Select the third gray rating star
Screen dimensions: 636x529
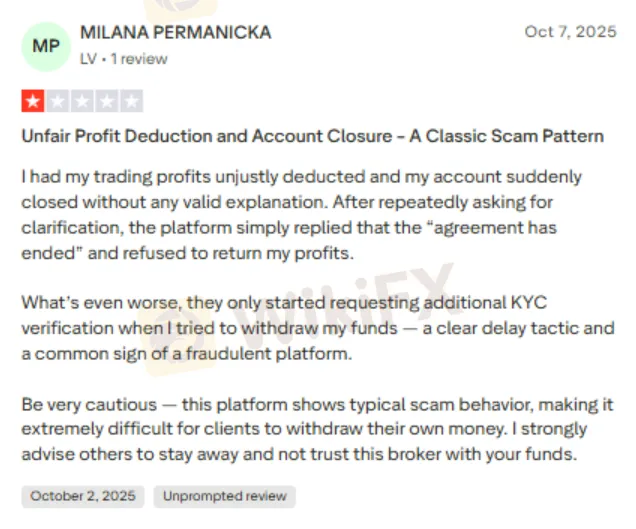click(82, 101)
